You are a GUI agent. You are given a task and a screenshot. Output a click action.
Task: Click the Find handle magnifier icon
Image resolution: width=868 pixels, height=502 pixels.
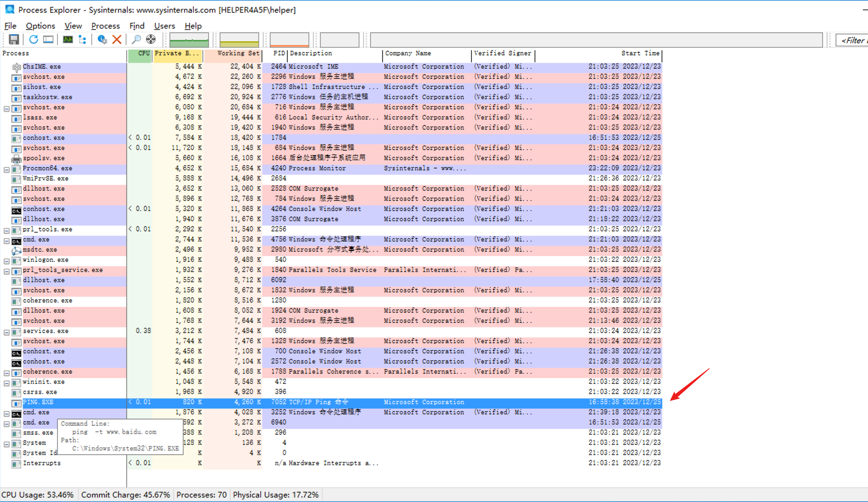coord(137,40)
